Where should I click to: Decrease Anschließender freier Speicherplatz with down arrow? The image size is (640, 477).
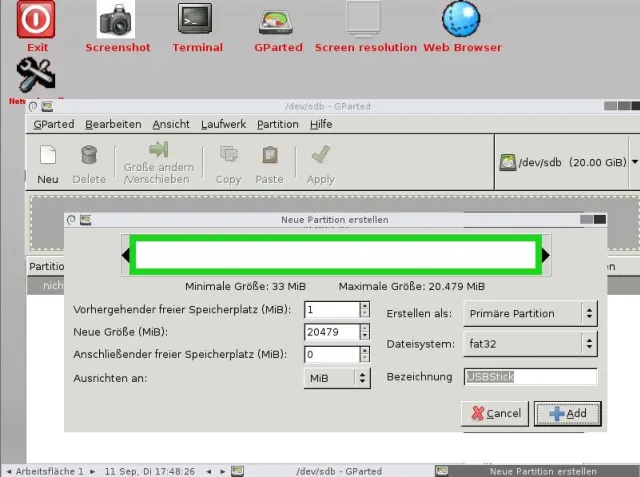pos(365,358)
